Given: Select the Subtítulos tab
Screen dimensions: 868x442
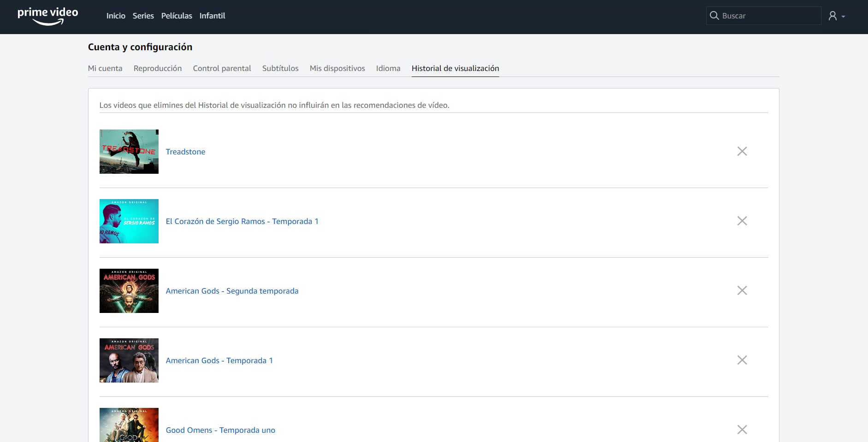Looking at the screenshot, I should coord(280,68).
